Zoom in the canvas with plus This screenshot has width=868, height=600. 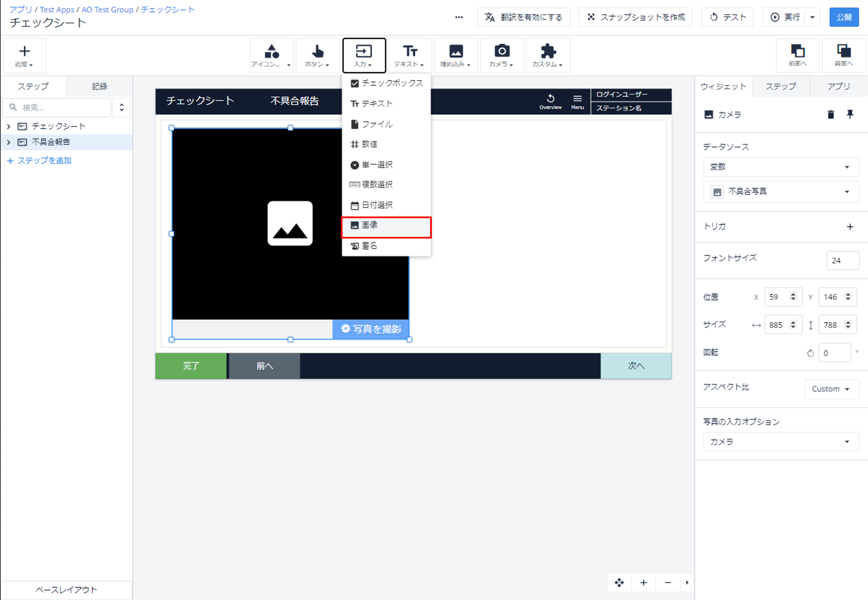[x=643, y=582]
